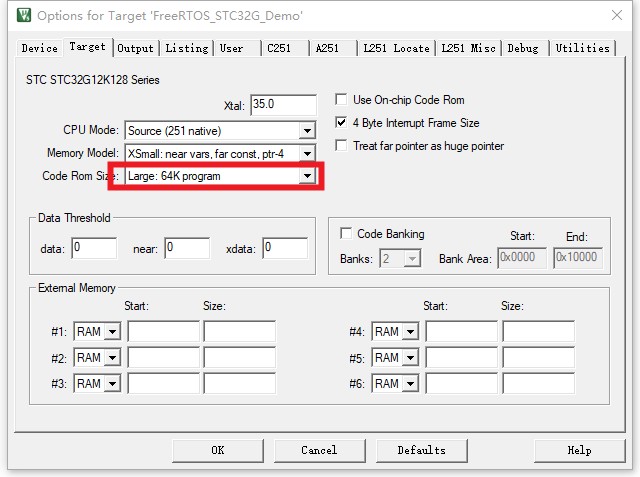This screenshot has height=477, width=640.
Task: Click External Memory #5 Size field
Action: [539, 357]
